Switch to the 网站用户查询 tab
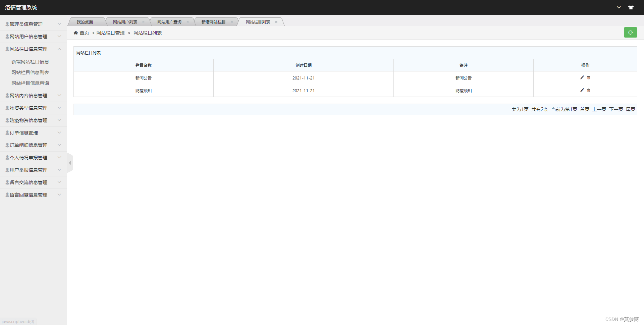Screen dimensions: 644x325 169,22
